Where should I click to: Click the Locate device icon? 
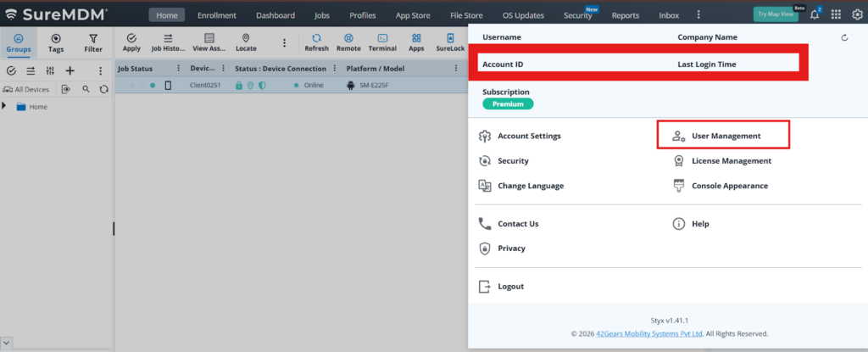coord(246,42)
